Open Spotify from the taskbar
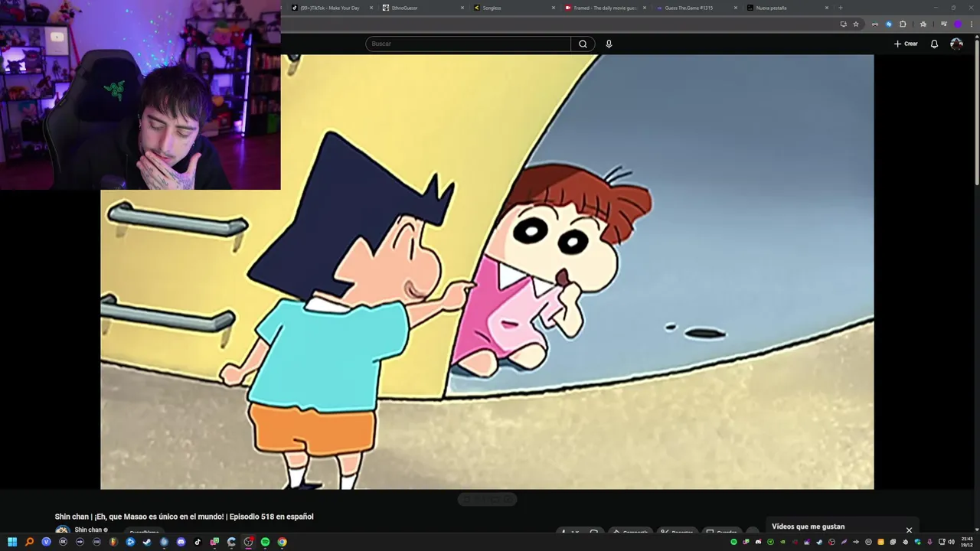 [265, 542]
